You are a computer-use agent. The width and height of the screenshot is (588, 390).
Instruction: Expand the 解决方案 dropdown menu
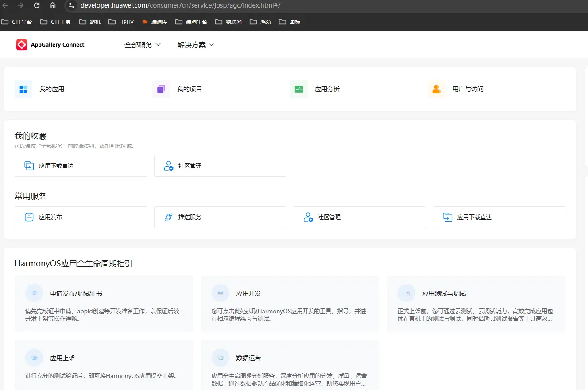196,45
